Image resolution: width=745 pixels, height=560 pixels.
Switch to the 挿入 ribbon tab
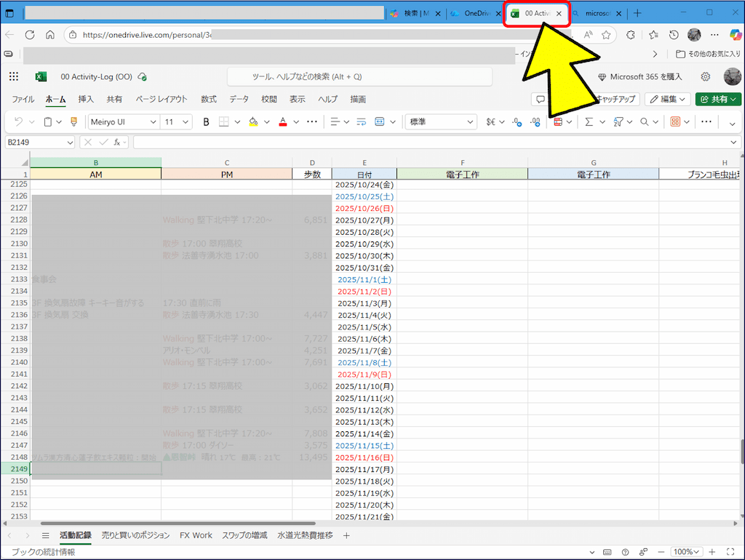pos(84,99)
